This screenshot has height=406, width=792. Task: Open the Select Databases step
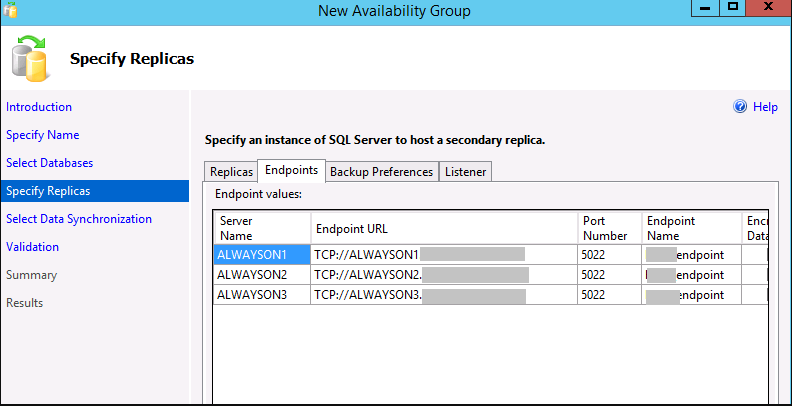click(49, 163)
